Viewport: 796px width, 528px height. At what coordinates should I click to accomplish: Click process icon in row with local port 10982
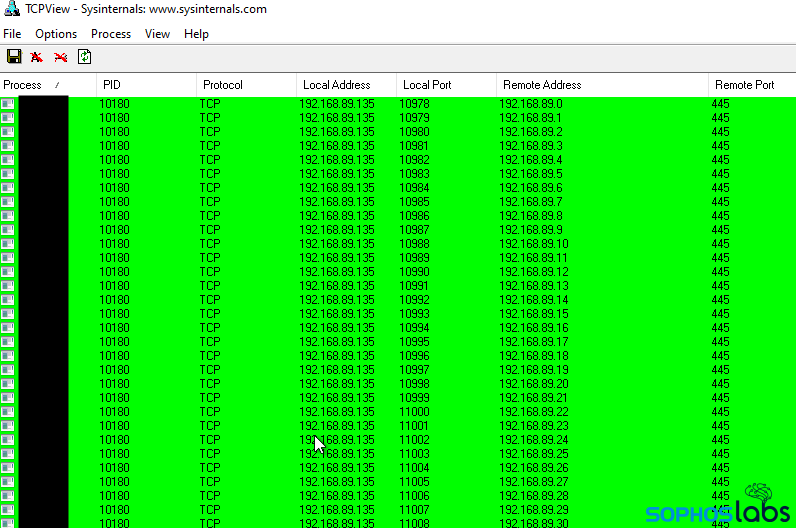click(x=8, y=160)
